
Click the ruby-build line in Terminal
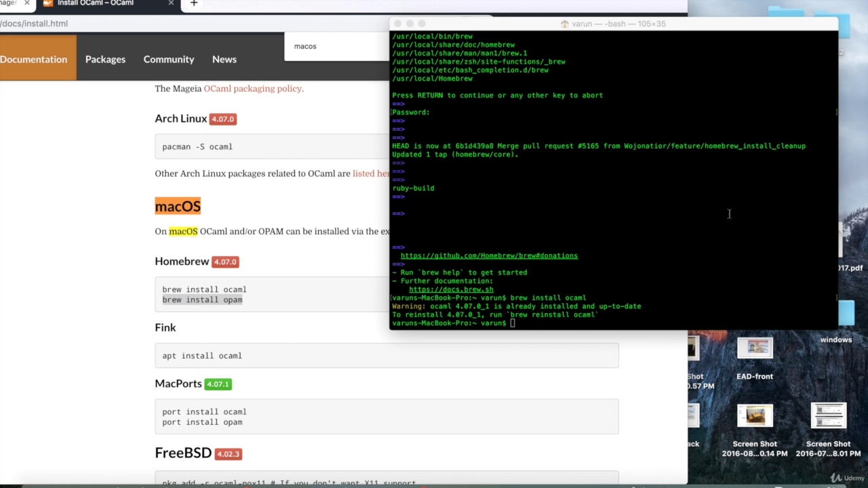[413, 188]
